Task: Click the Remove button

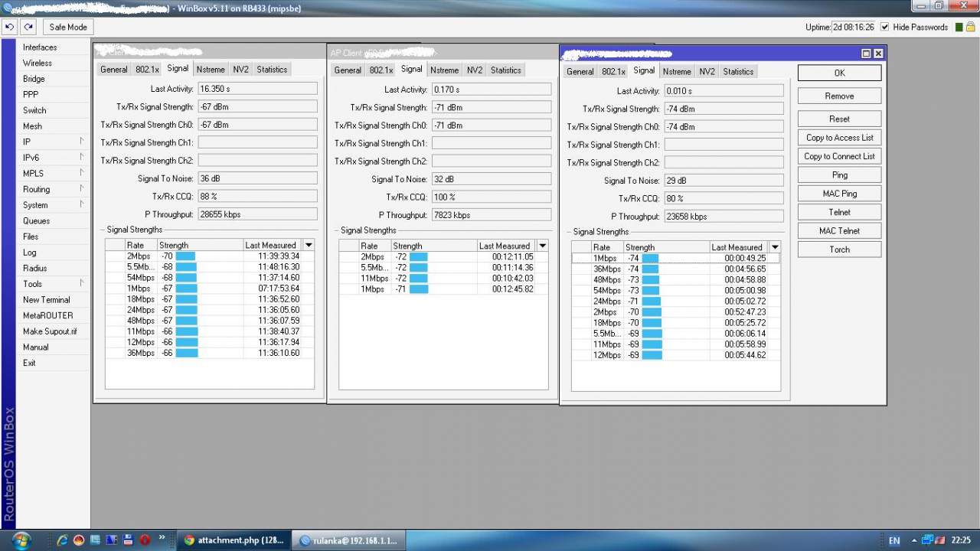Action: (x=839, y=96)
